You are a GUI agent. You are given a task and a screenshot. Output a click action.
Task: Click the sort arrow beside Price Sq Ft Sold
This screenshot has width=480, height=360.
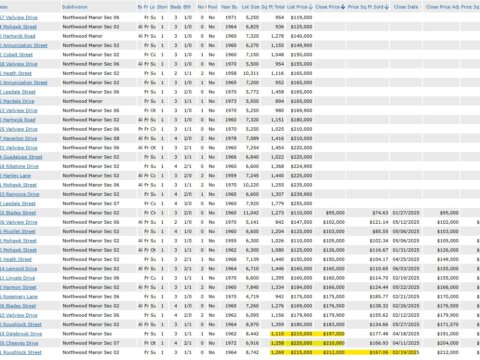pyautogui.click(x=386, y=7)
